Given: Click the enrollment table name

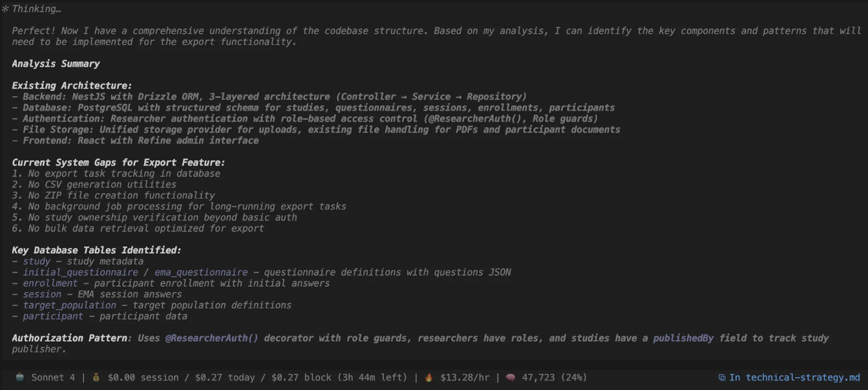Looking at the screenshot, I should click(x=50, y=283).
